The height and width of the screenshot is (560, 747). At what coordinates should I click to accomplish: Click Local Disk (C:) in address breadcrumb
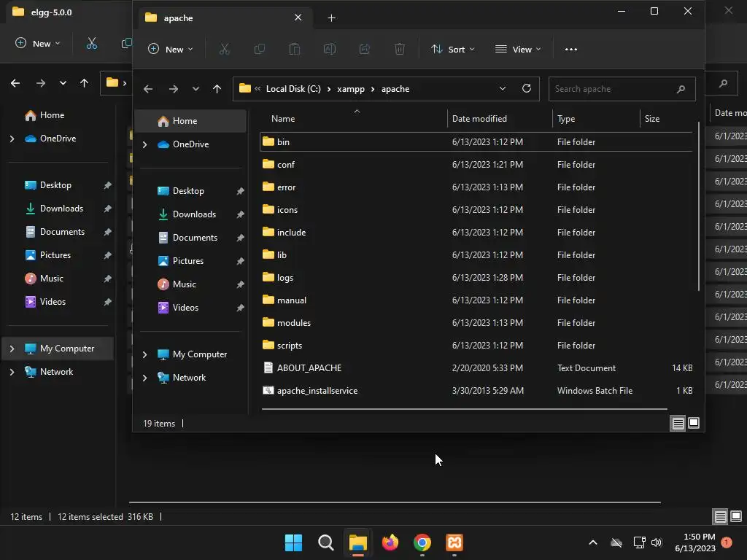(x=293, y=89)
